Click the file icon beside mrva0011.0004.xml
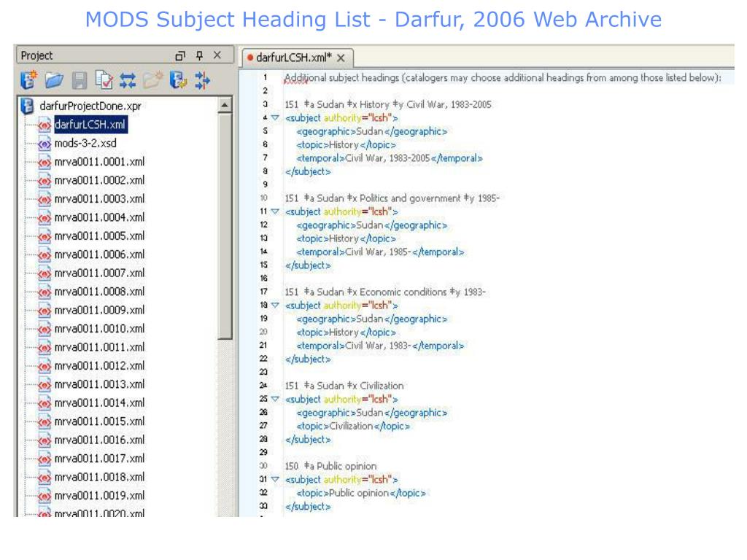This screenshot has height=560, width=747. pos(44,217)
